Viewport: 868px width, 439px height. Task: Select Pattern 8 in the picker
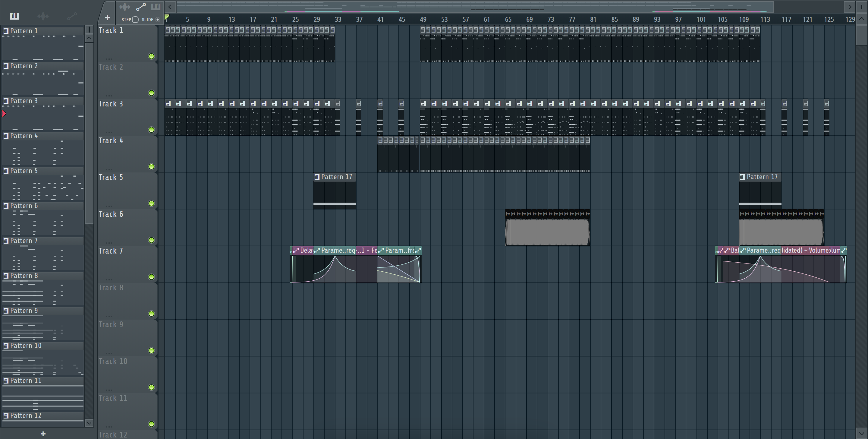(x=43, y=276)
